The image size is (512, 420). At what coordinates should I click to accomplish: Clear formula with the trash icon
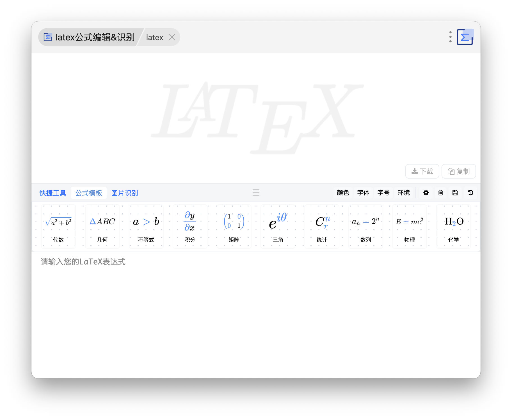coord(440,193)
